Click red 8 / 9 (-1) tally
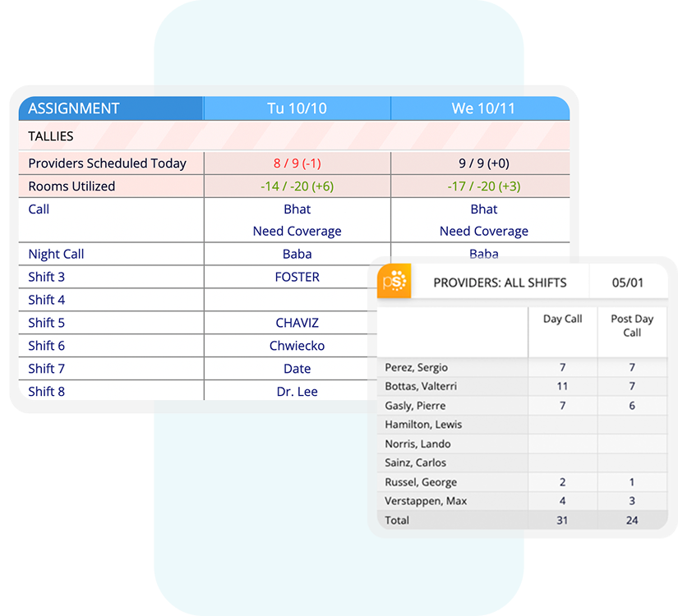This screenshot has width=678, height=616. pyautogui.click(x=297, y=163)
